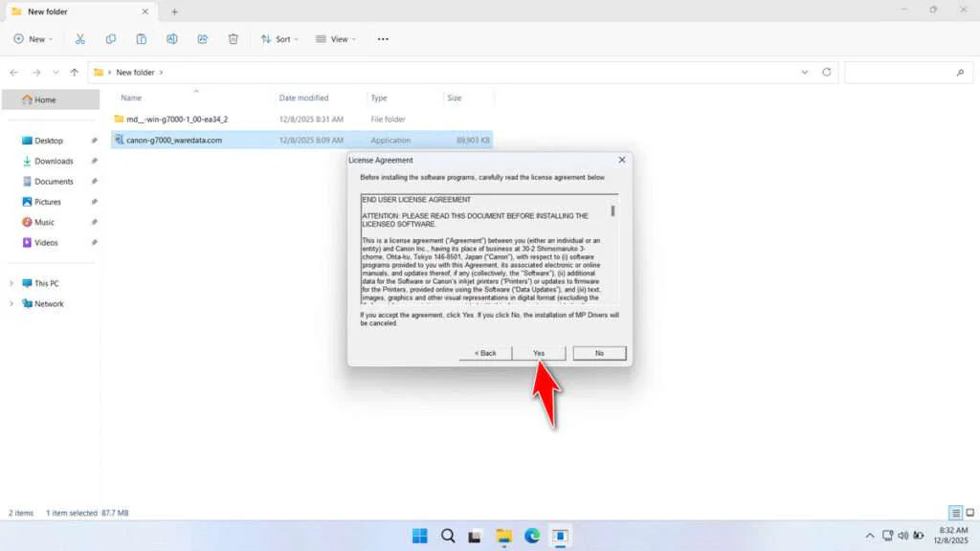Image resolution: width=980 pixels, height=551 pixels.
Task: Select the Cut icon in the toolbar
Action: [80, 39]
